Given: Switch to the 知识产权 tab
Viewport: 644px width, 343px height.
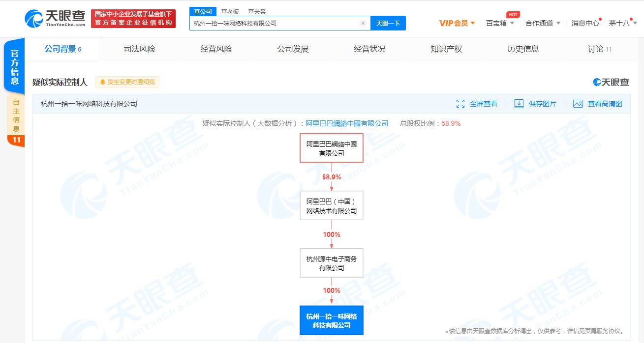Looking at the screenshot, I should click(x=446, y=49).
